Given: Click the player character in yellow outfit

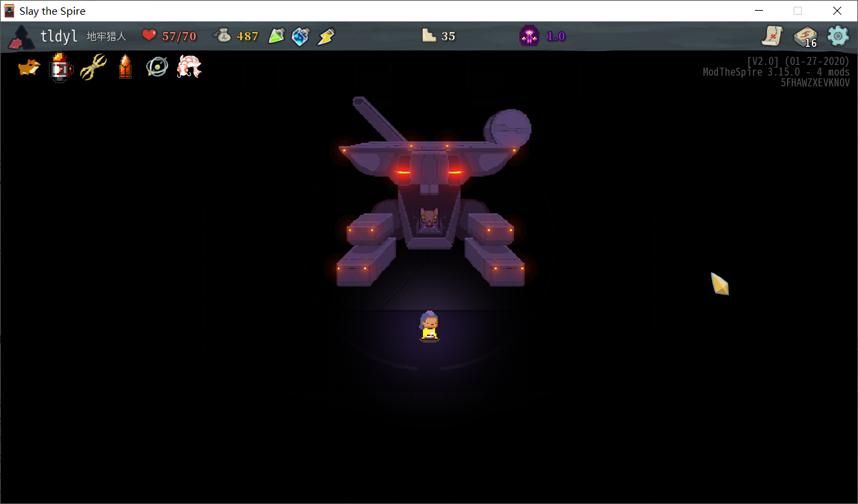Looking at the screenshot, I should 429,326.
